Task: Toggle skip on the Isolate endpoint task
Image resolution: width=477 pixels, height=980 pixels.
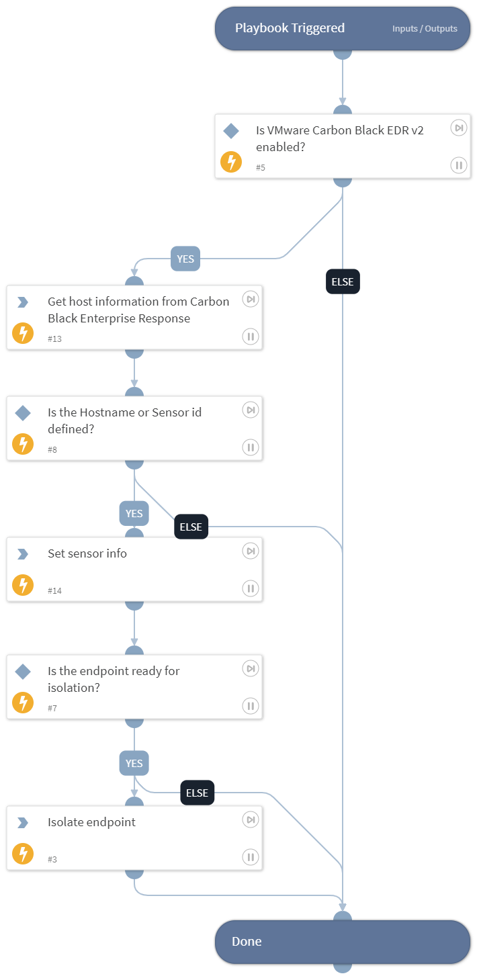Action: pyautogui.click(x=251, y=819)
